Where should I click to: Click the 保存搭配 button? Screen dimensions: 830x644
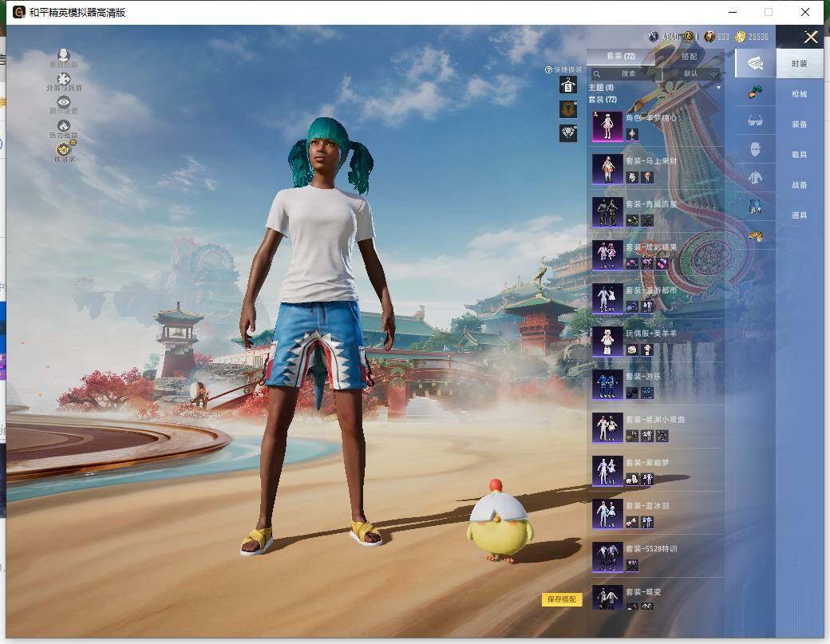[562, 599]
